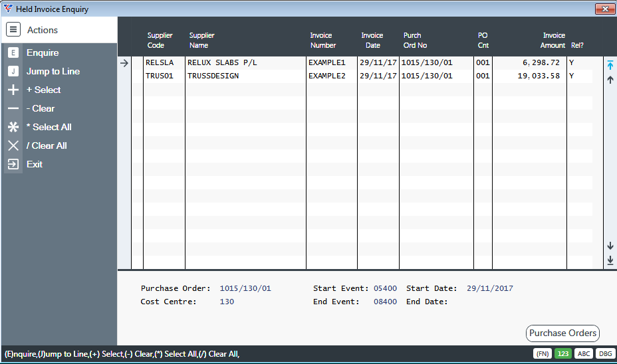Screen dimensions: 617x364
Task: Select invoice number EXAMPLE2
Action: [326, 76]
